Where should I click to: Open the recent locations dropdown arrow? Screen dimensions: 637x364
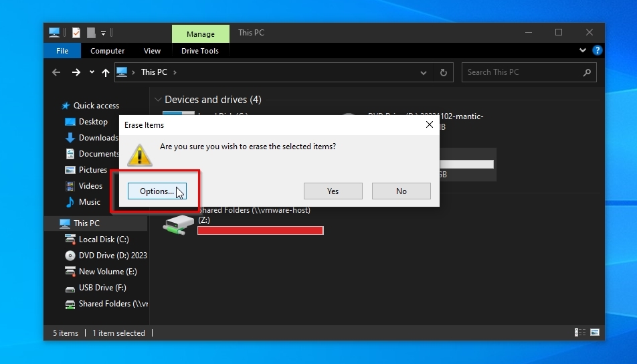(92, 72)
